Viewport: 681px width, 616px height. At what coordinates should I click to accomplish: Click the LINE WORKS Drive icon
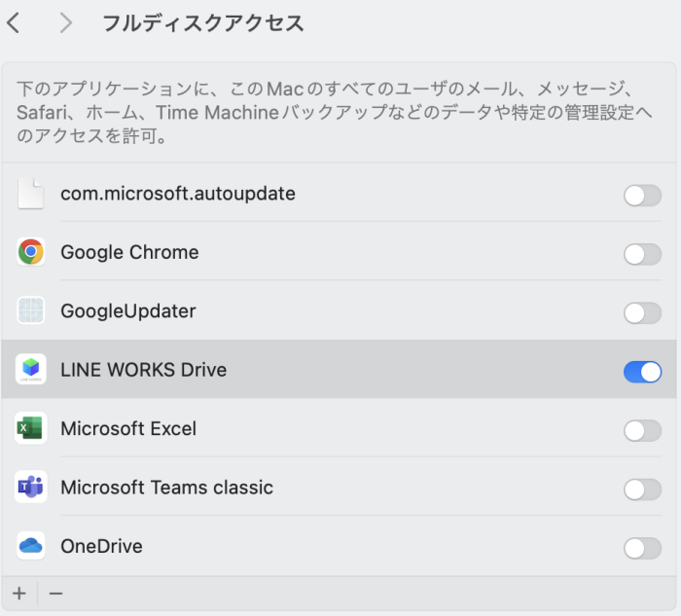30,369
